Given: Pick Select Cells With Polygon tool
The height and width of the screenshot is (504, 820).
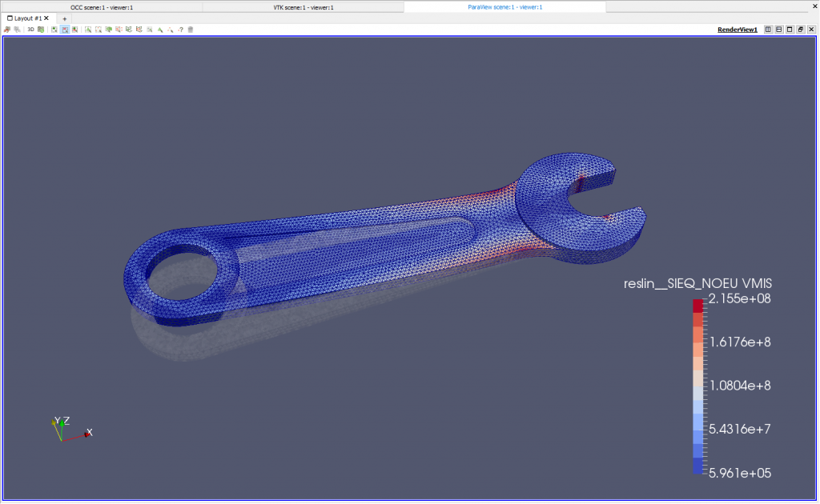Looking at the screenshot, I should click(129, 30).
